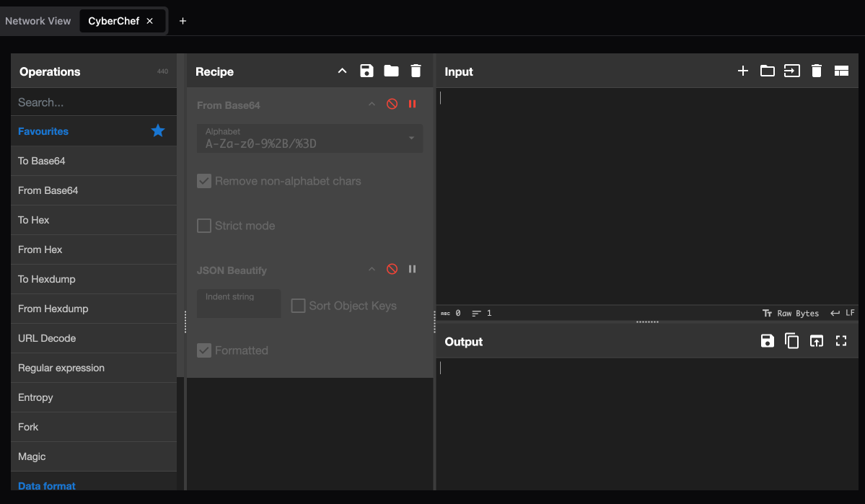Screen dimensions: 865x504
Task: Save output to file
Action: click(768, 341)
